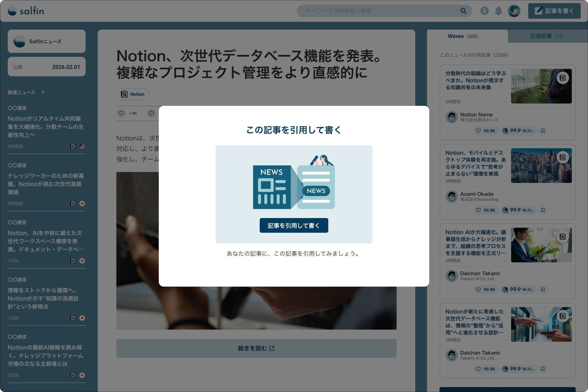588x392 pixels.
Task: Open the info icon in header
Action: 484,11
